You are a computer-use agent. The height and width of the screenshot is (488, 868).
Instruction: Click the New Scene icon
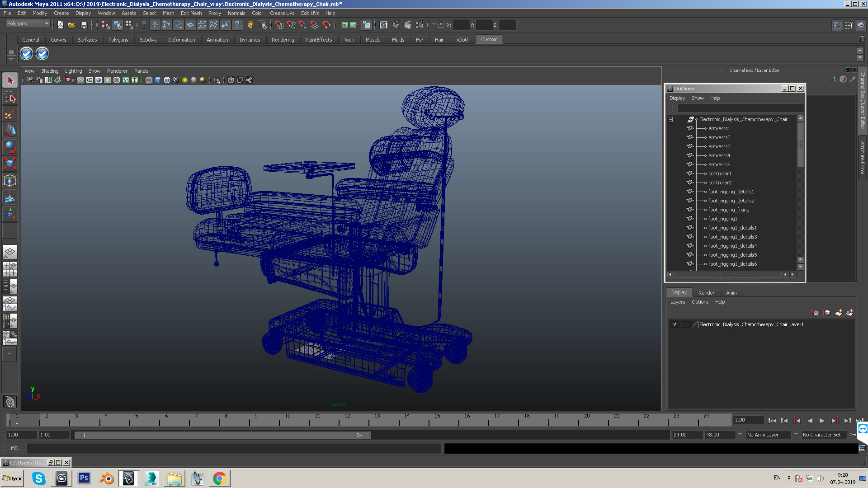pos(60,25)
